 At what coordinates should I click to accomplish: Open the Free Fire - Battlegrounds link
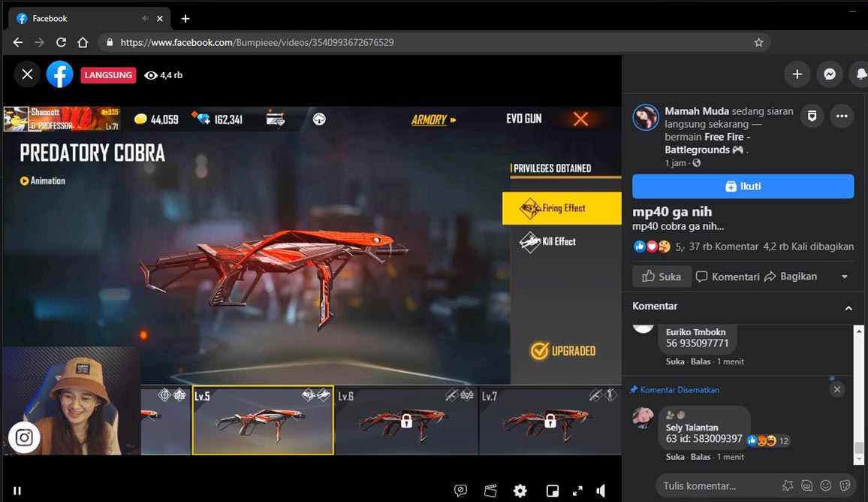pyautogui.click(x=707, y=143)
